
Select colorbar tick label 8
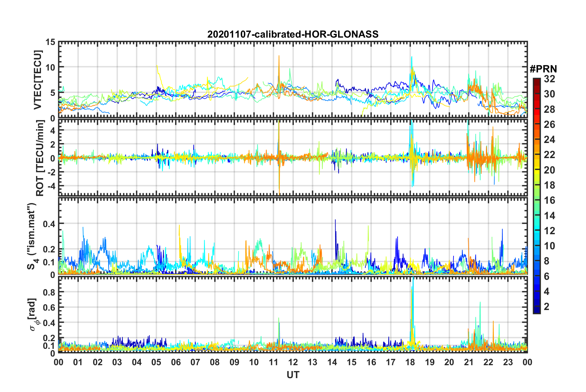click(547, 261)
